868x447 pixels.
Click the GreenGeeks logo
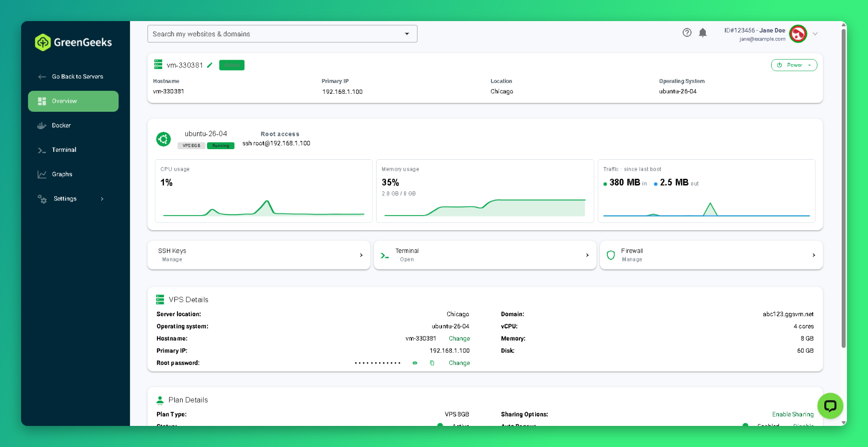73,42
